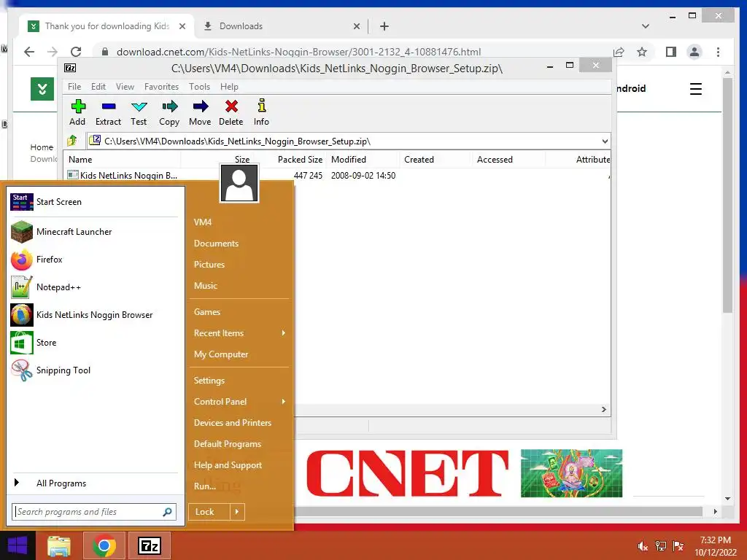Open file Info in 7-Zip toolbar
The image size is (747, 560).
(261, 112)
